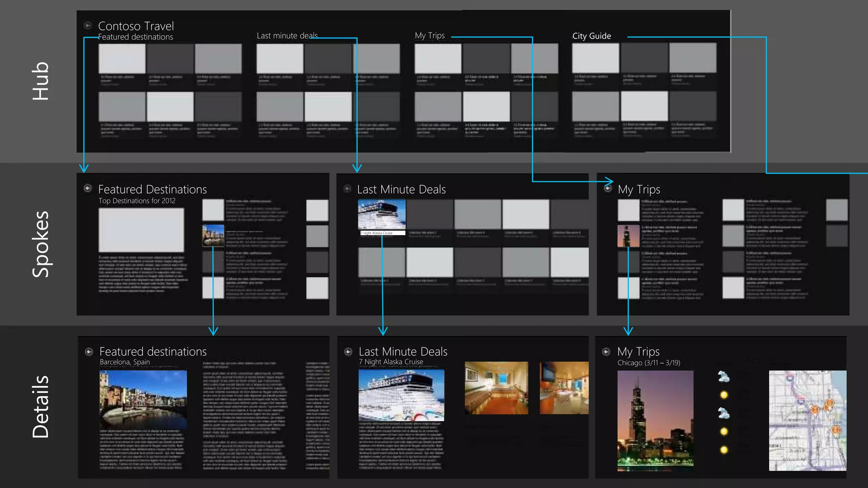Select Barcelona photo thumbnail in Featured Destinations list
The width and height of the screenshot is (868, 488).
point(213,236)
